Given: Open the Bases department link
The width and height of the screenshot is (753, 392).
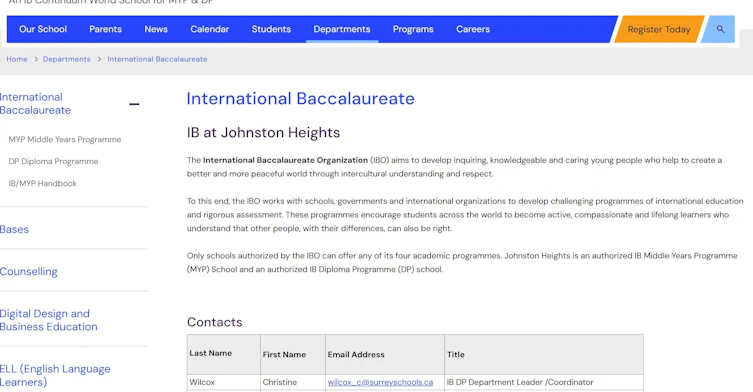Looking at the screenshot, I should pyautogui.click(x=14, y=230).
